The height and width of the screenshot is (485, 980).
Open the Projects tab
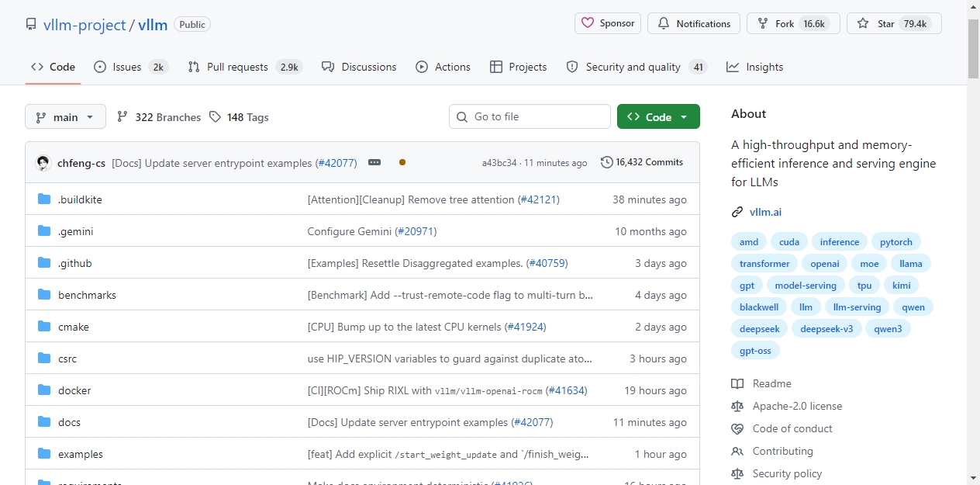pyautogui.click(x=519, y=67)
